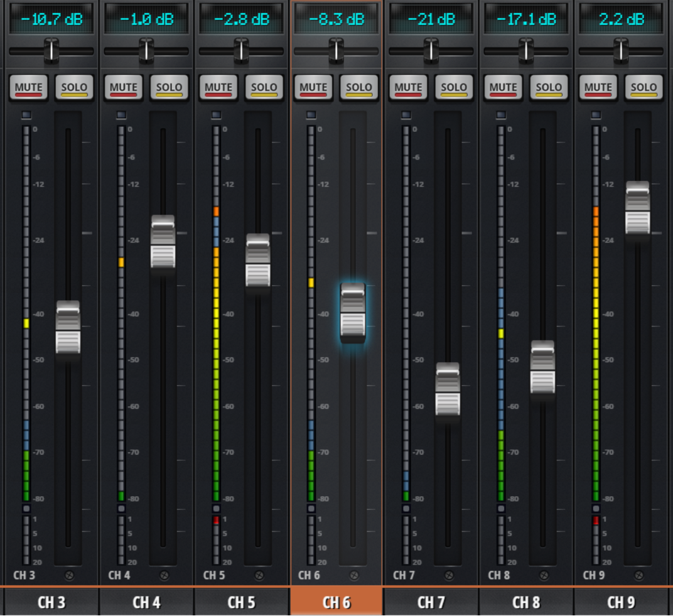Viewport: 673px width, 616px height.
Task: Click the clip indicator above CH 5 meter
Action: point(216,115)
